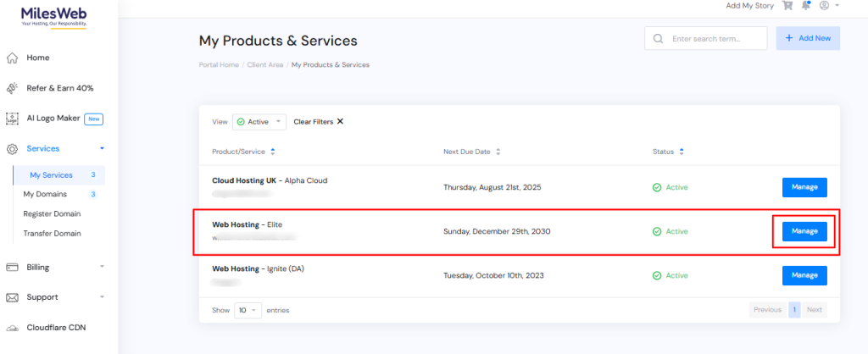Select page 1 in pagination

click(794, 310)
